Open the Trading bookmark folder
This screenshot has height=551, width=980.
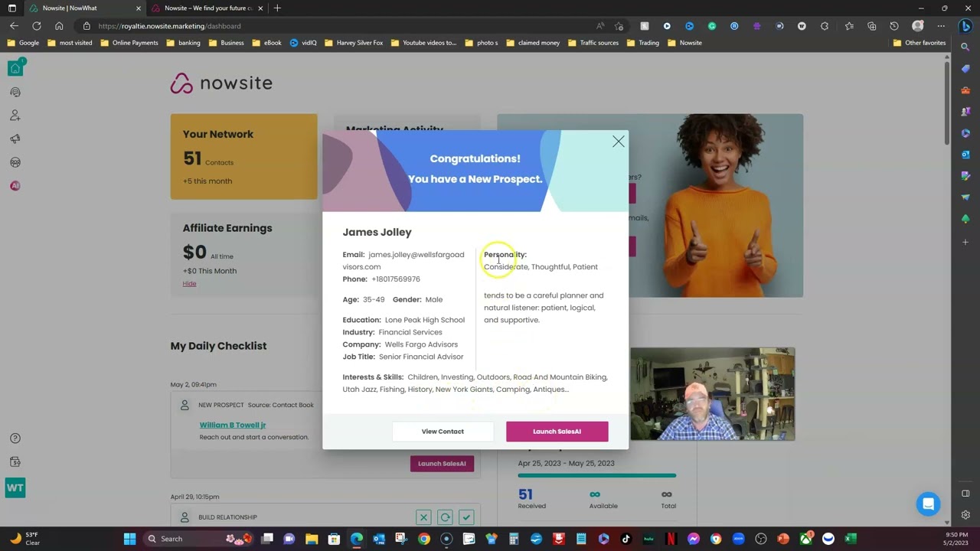click(642, 43)
